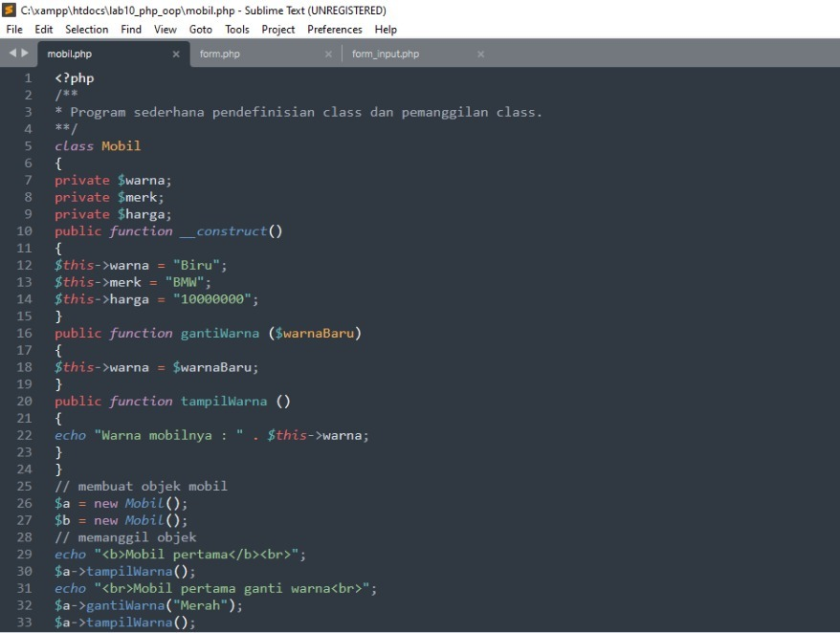The image size is (840, 633).
Task: Click '$a->tampilWarna();' on line 30
Action: tap(124, 572)
